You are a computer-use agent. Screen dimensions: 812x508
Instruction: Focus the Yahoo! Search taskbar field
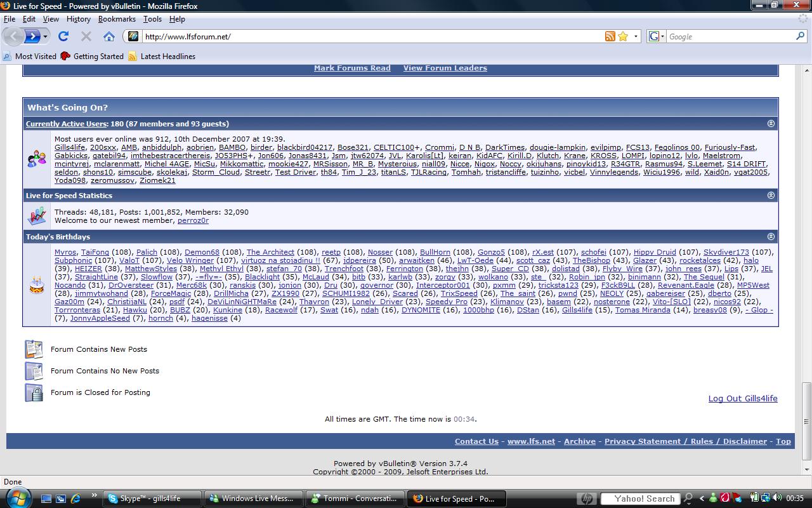639,498
